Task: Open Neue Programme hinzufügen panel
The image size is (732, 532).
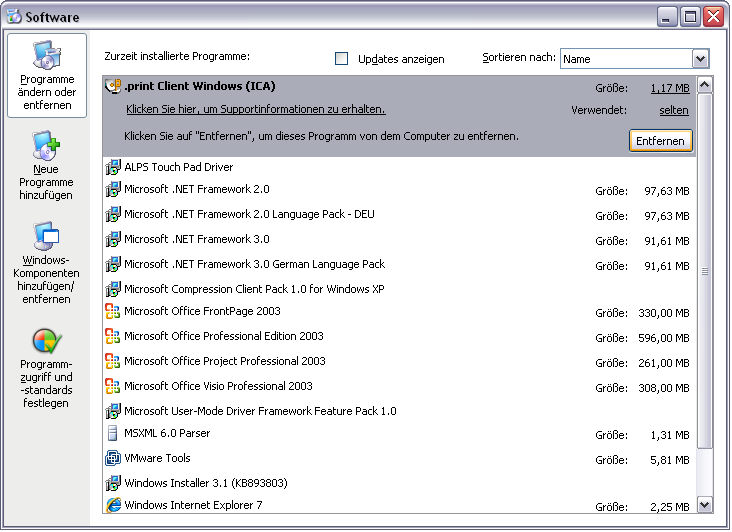Action: [x=46, y=166]
